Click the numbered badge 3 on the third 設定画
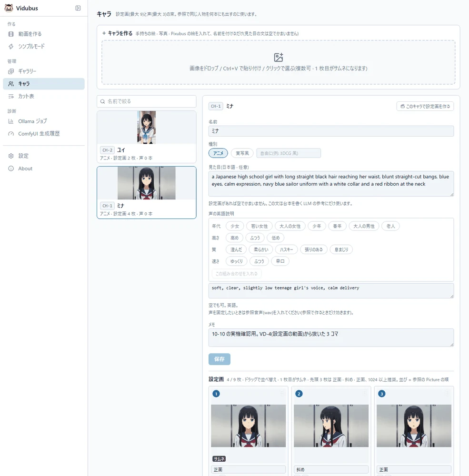469x476 pixels. [x=382, y=394]
